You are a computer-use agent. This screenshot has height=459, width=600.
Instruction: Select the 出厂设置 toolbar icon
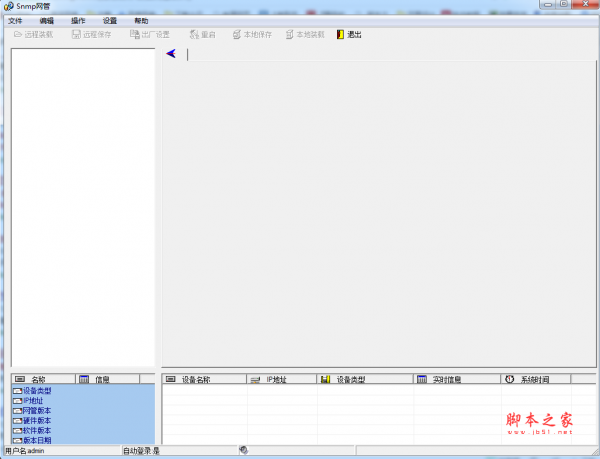point(135,34)
